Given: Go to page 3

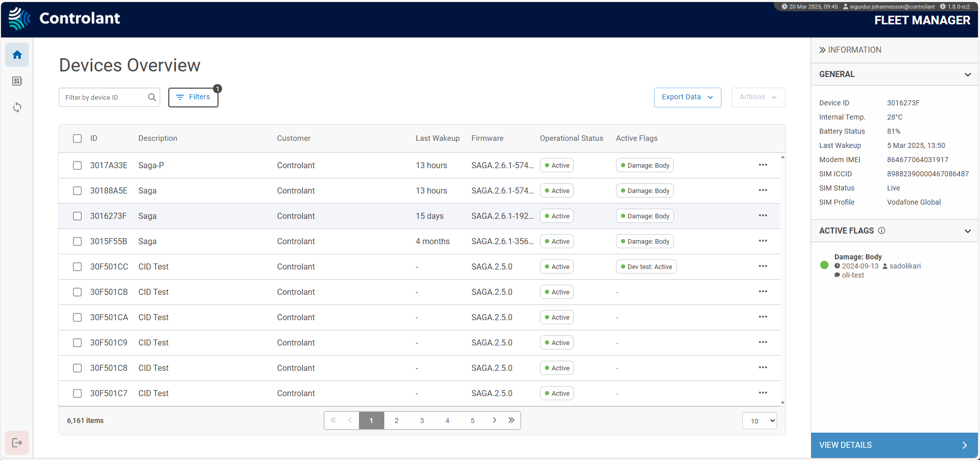Looking at the screenshot, I should pos(422,420).
